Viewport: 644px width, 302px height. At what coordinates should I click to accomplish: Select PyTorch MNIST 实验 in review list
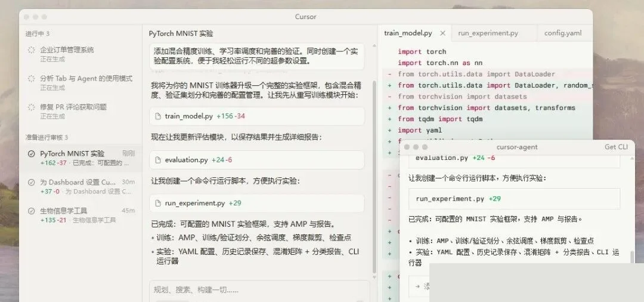pos(80,158)
